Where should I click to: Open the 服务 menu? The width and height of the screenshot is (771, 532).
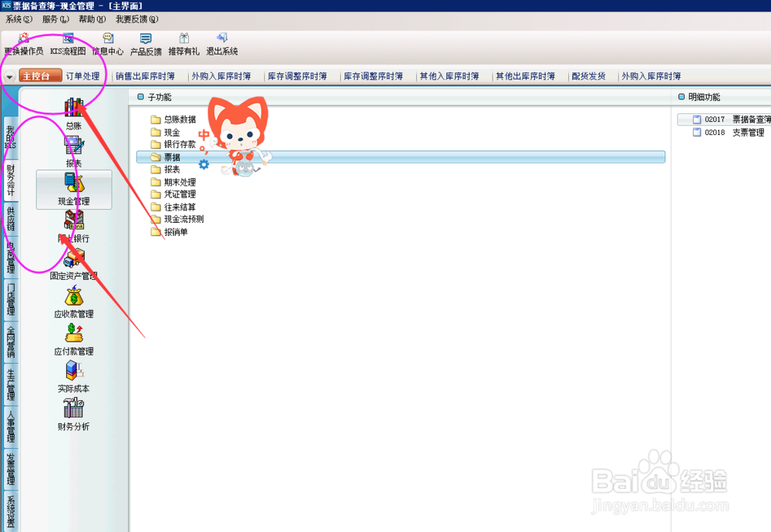tap(56, 19)
